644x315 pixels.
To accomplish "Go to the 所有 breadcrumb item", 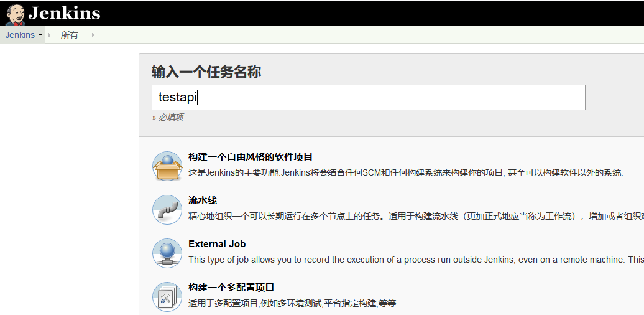I will coord(70,35).
